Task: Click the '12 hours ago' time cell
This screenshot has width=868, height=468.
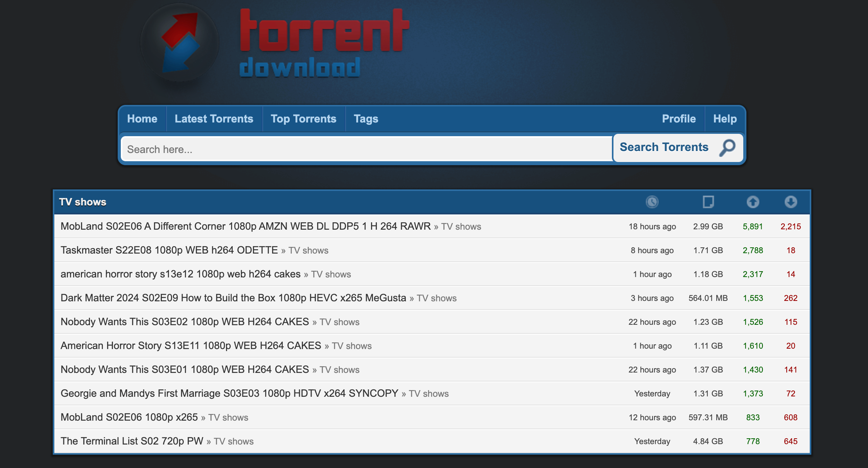Action: click(652, 418)
